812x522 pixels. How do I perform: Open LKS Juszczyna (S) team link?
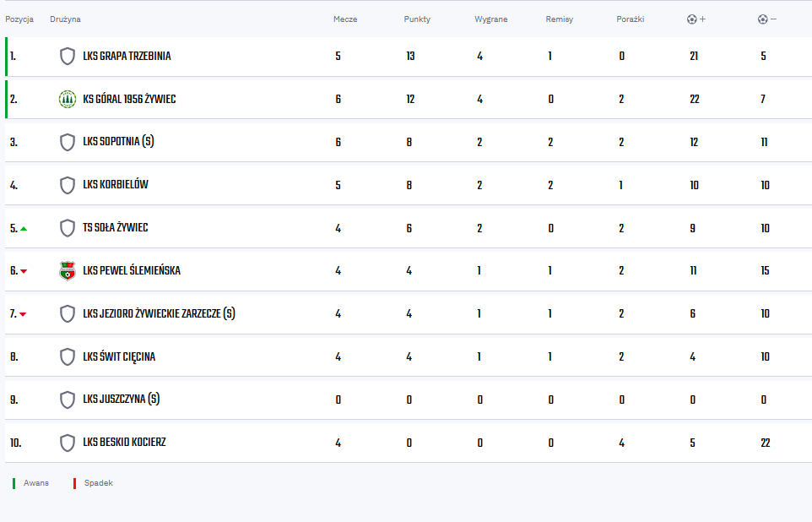pyautogui.click(x=122, y=400)
